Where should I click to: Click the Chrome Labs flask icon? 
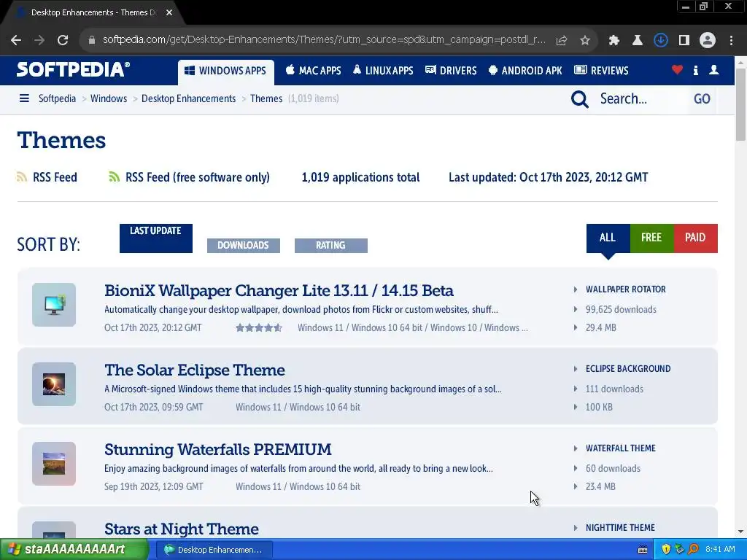pos(637,41)
